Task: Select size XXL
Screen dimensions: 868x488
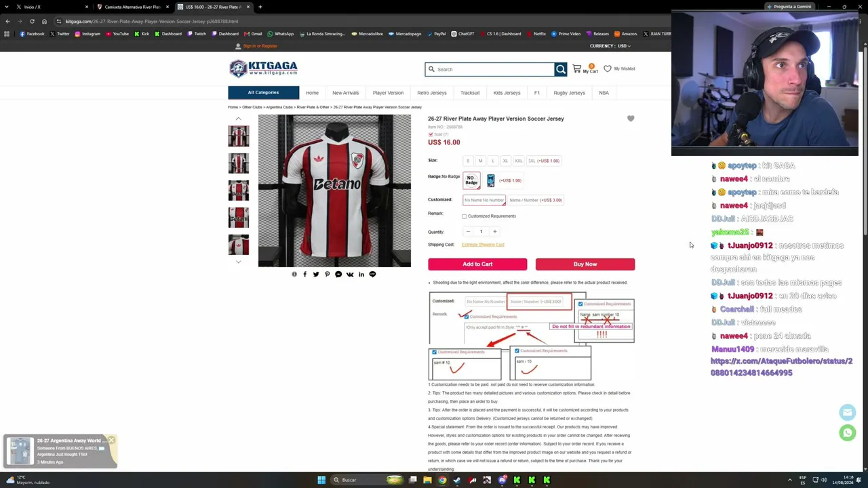Action: click(519, 161)
